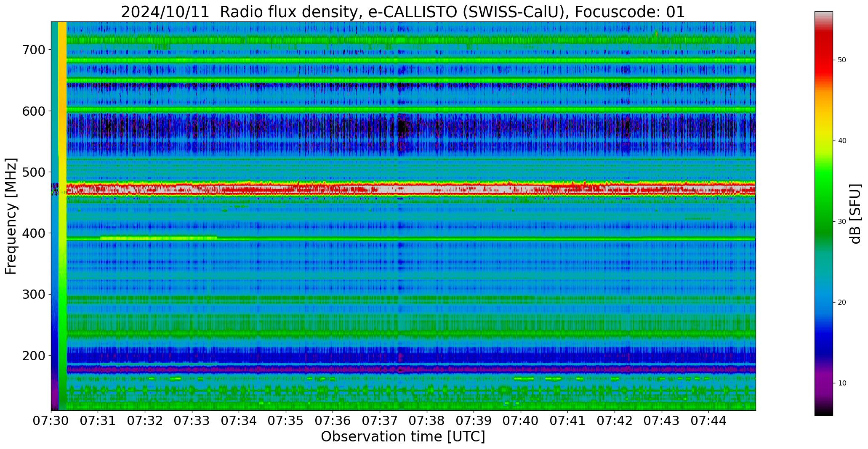Image resolution: width=868 pixels, height=449 pixels.
Task: Click the plot title mentioning e-CALLISTO (SWISS-CalU)
Action: point(403,12)
